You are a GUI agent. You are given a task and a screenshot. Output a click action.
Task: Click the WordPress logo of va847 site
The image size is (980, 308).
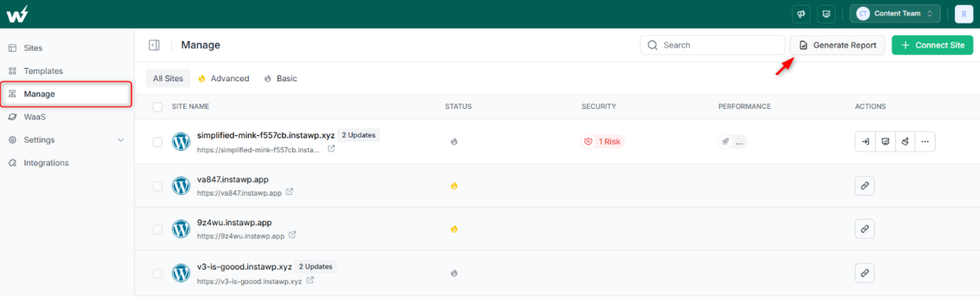coord(181,186)
